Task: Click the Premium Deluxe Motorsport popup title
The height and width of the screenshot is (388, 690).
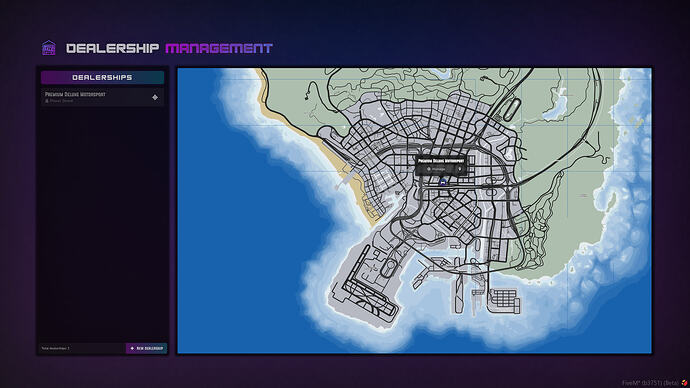Action: point(441,161)
